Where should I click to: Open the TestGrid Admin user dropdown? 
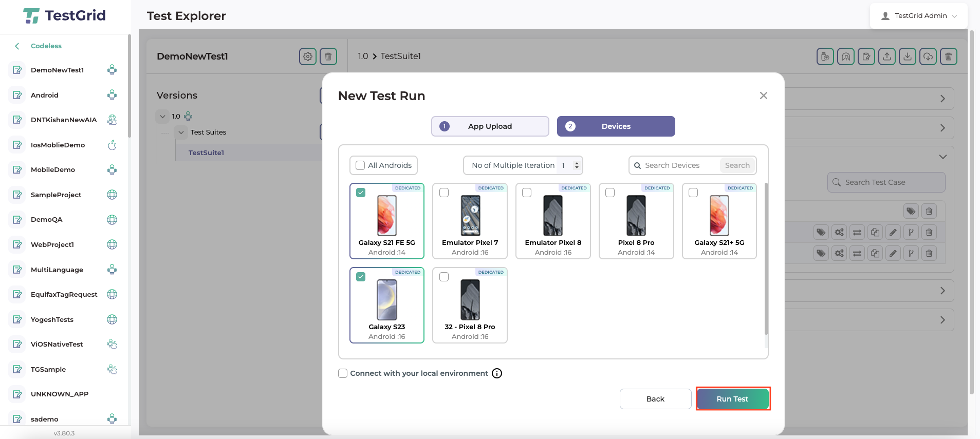pyautogui.click(x=918, y=16)
